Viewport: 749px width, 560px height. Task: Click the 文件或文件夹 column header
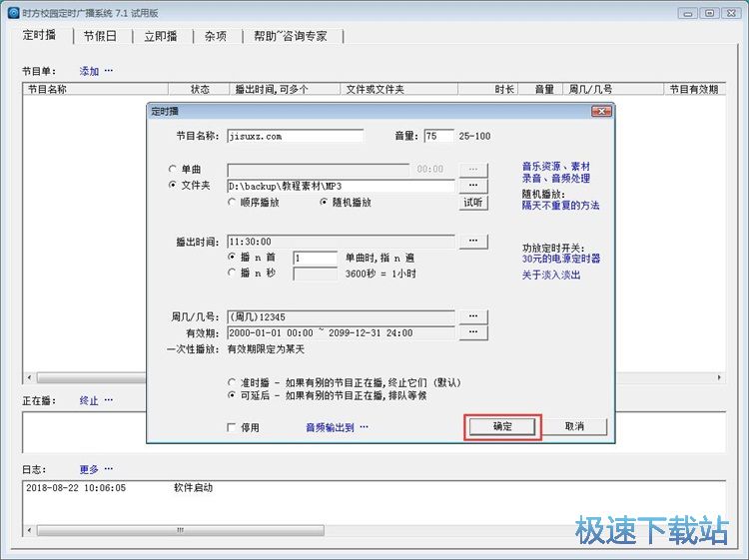398,89
